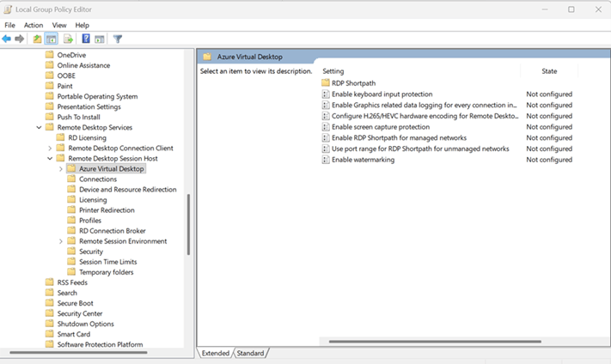Switch to the Standard tab

tap(250, 353)
